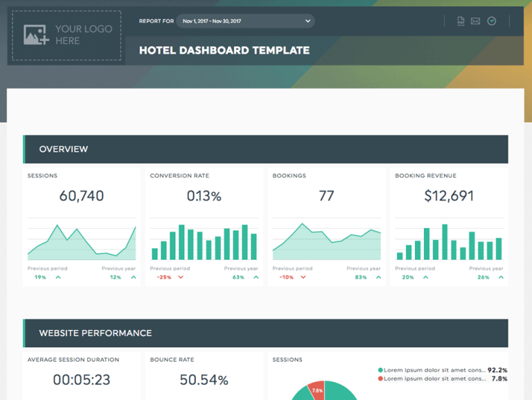This screenshot has height=400, width=532.
Task: Click Conversion Rate previous period down arrow
Action: point(181,277)
